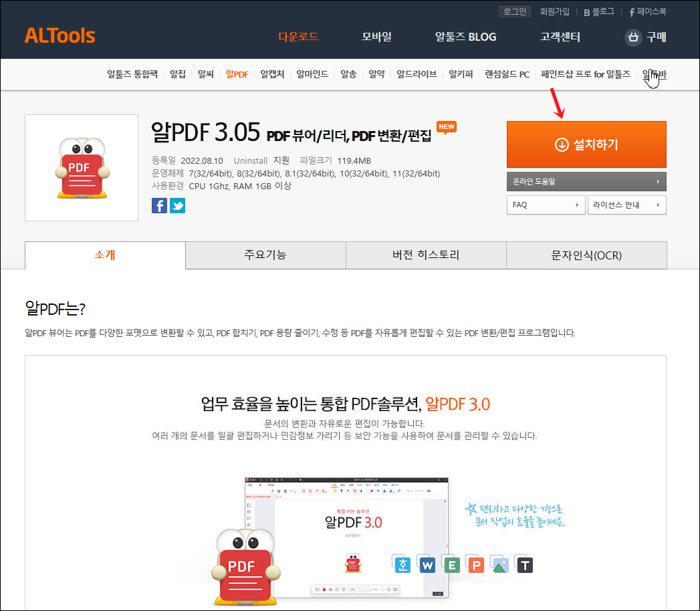Click the Word format icon
The image size is (700, 611).
coord(427,565)
